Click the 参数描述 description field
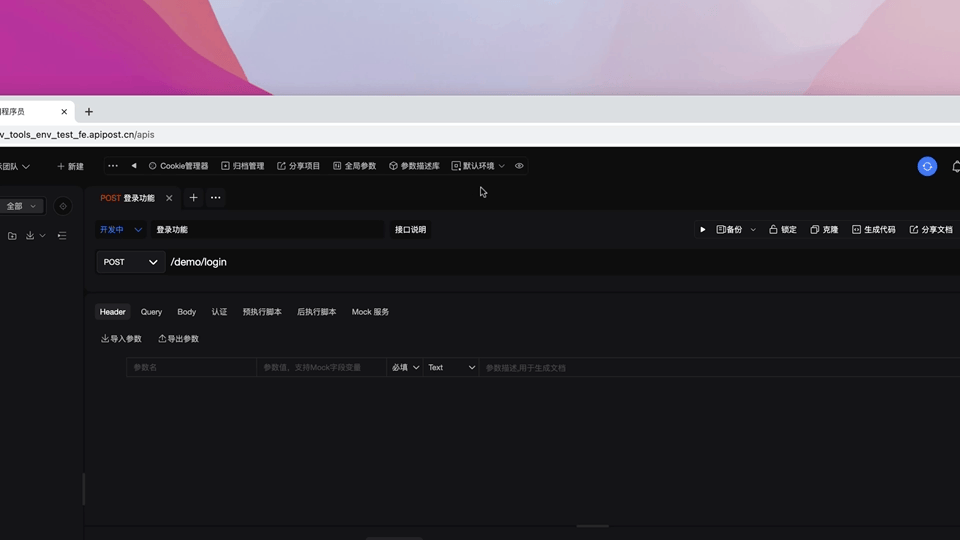The width and height of the screenshot is (960, 540). (719, 367)
